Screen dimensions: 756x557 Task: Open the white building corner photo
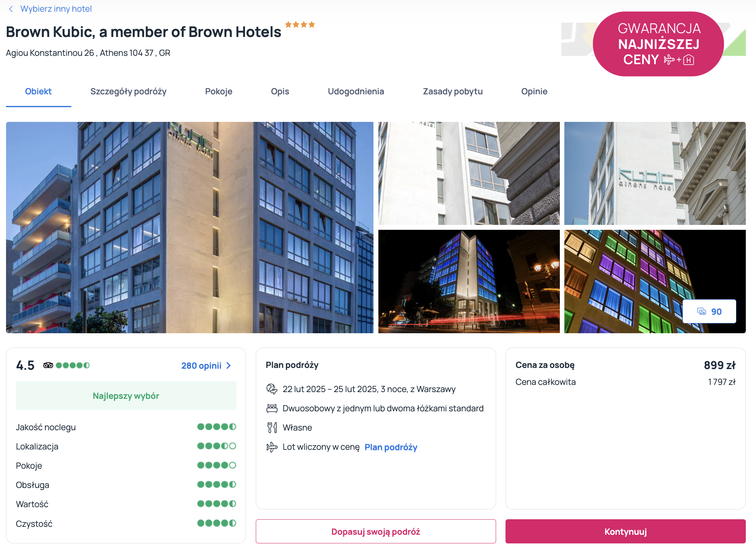pos(469,174)
